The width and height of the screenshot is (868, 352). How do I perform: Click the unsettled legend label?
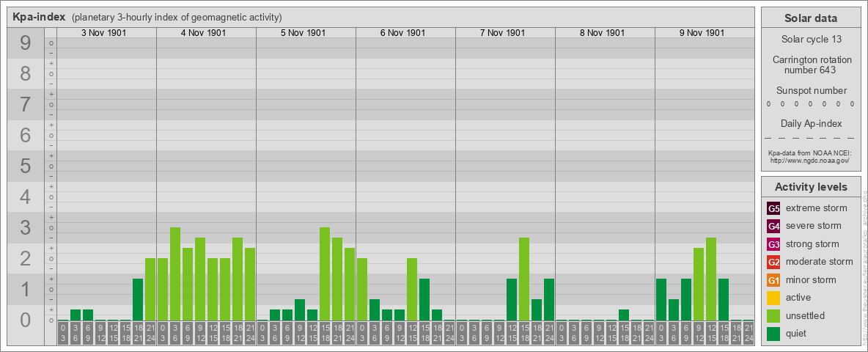point(805,316)
